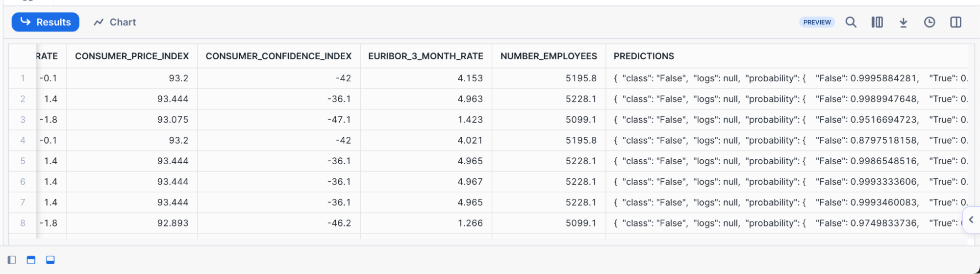Click NUMBER_EMPLOYEES column header
The width and height of the screenshot is (980, 274).
[x=549, y=56]
